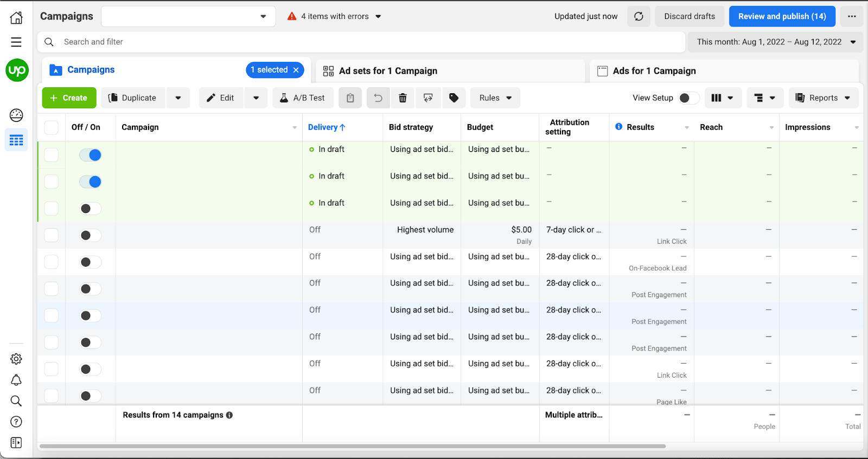Open the date range dropdown

776,42
